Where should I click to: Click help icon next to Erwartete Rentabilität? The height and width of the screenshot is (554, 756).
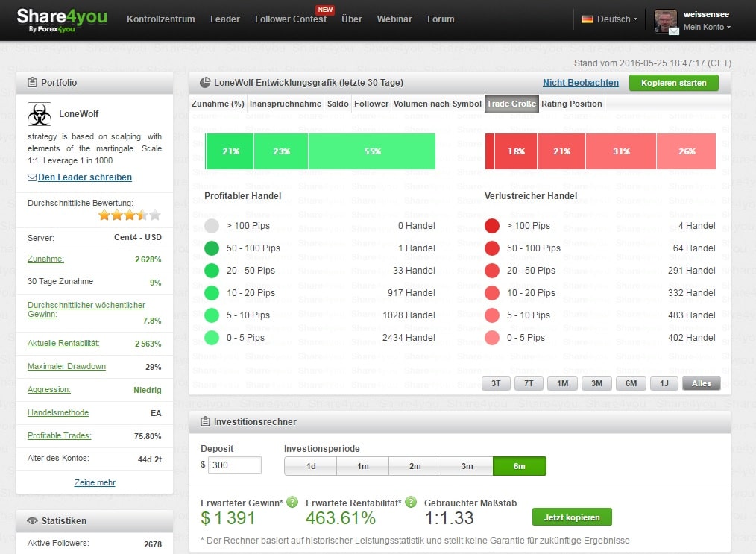pos(410,502)
